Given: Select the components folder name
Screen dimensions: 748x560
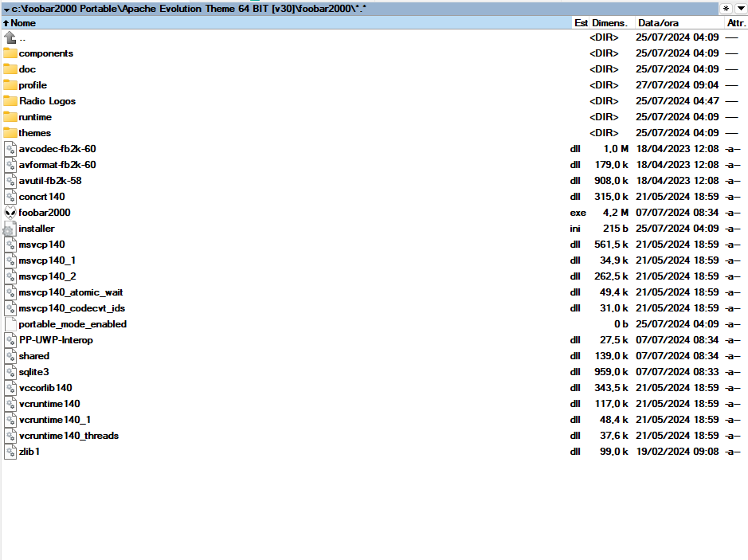Looking at the screenshot, I should 45,53.
